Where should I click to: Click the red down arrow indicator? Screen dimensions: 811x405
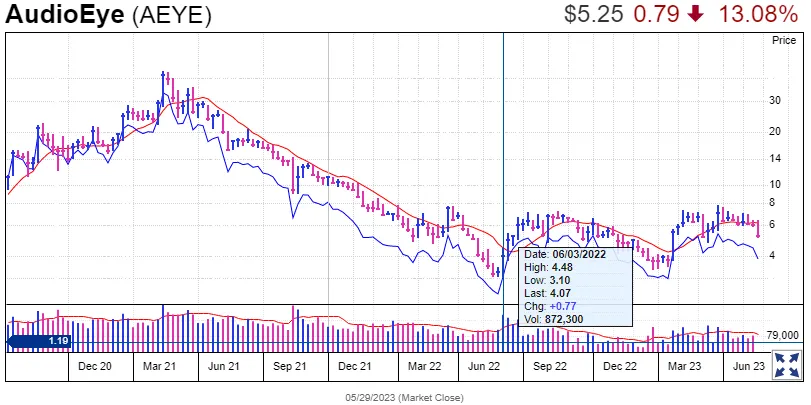pos(697,14)
